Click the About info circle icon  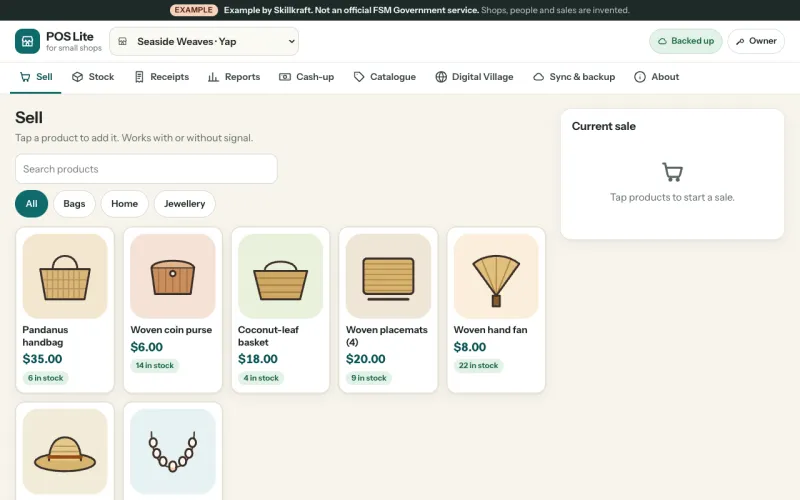point(640,77)
